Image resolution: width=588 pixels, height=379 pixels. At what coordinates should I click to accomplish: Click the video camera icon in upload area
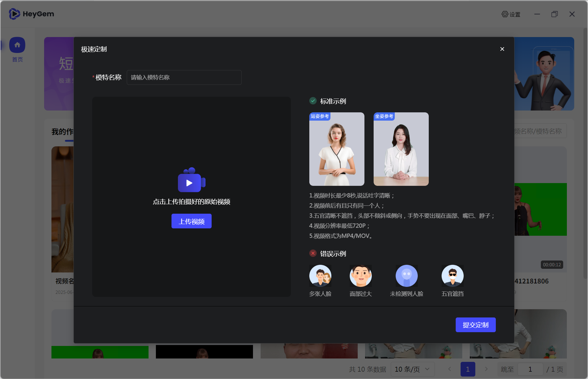(191, 181)
